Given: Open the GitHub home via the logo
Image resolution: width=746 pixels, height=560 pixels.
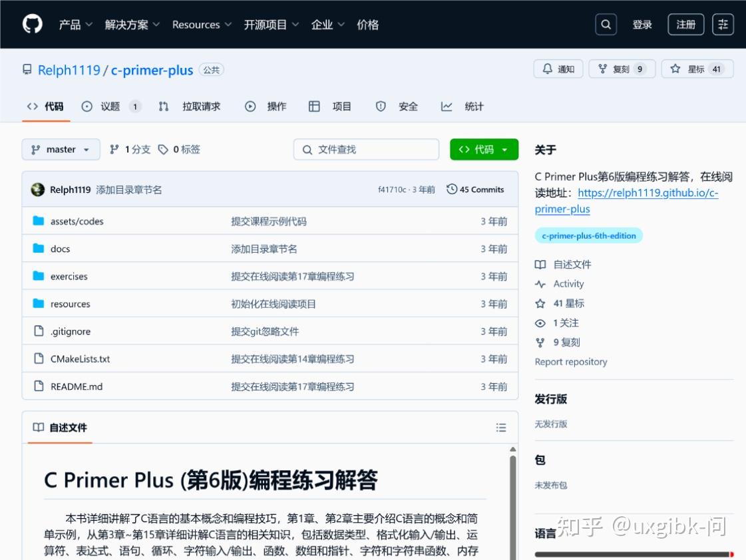Looking at the screenshot, I should [31, 24].
